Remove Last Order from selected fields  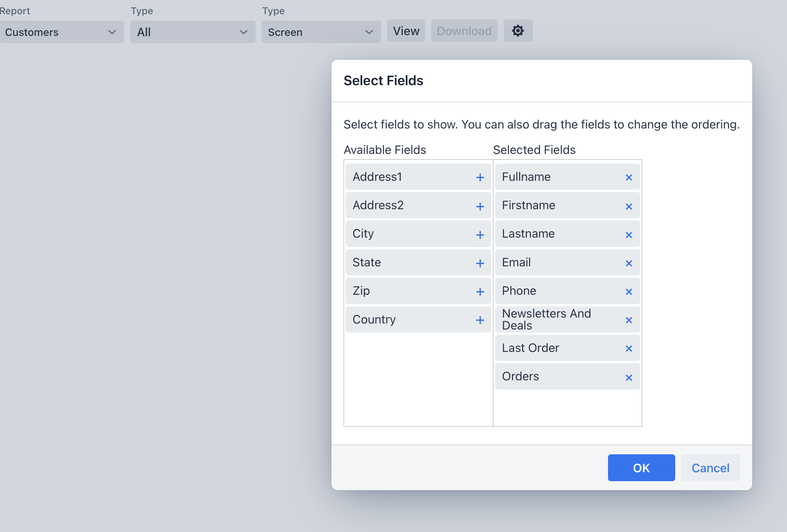pos(629,349)
